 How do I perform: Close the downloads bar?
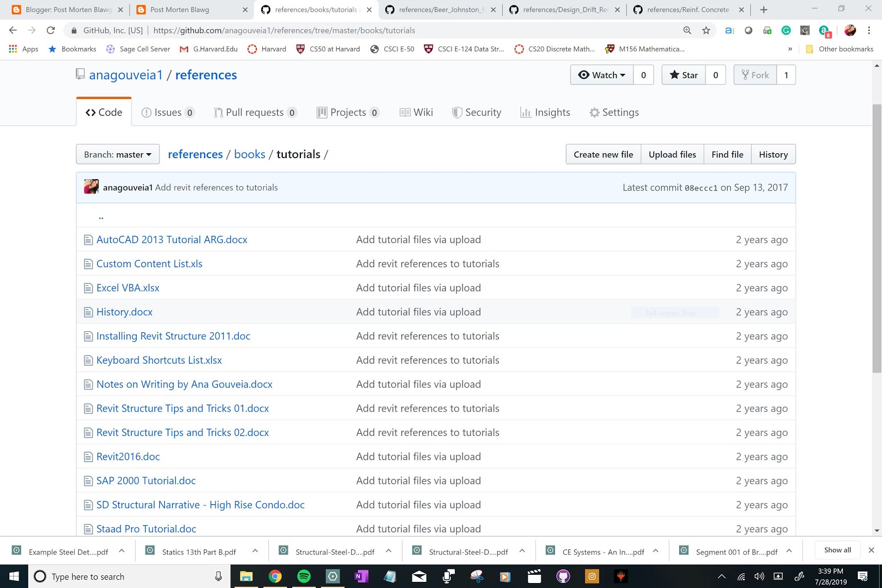pyautogui.click(x=871, y=550)
